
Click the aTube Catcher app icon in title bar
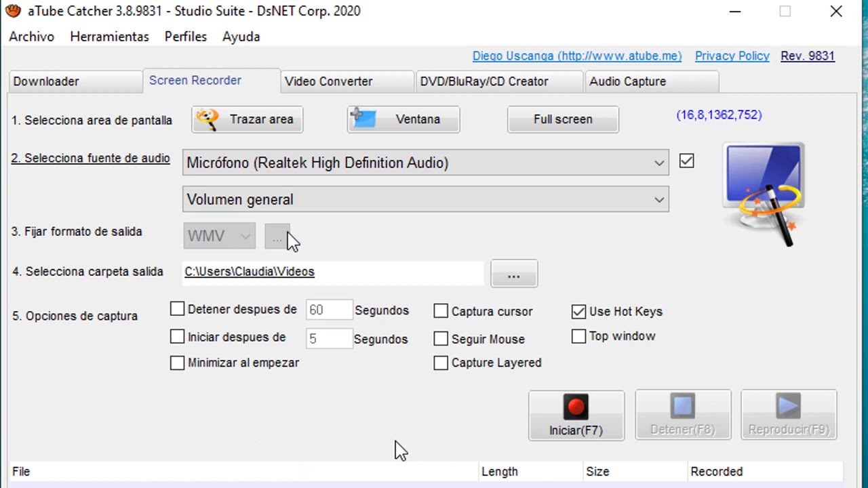point(13,11)
